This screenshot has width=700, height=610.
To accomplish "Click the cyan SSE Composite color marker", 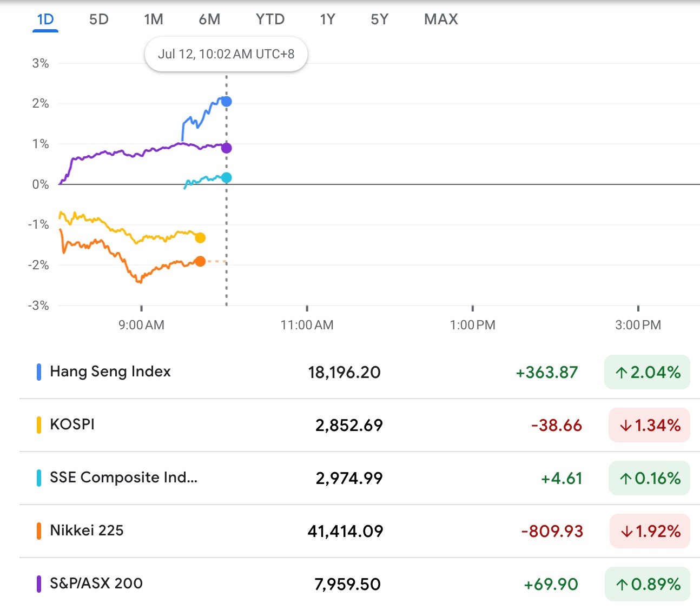I will 39,478.
